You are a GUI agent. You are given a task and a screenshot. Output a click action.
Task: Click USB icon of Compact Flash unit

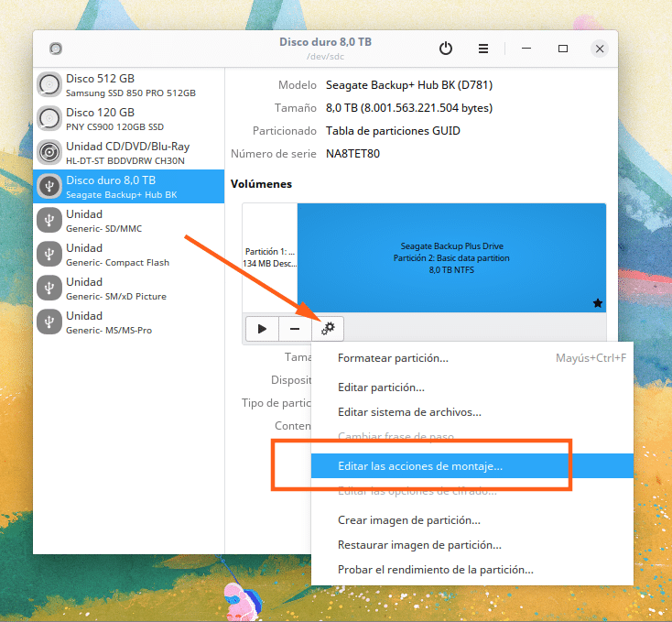[x=49, y=254]
